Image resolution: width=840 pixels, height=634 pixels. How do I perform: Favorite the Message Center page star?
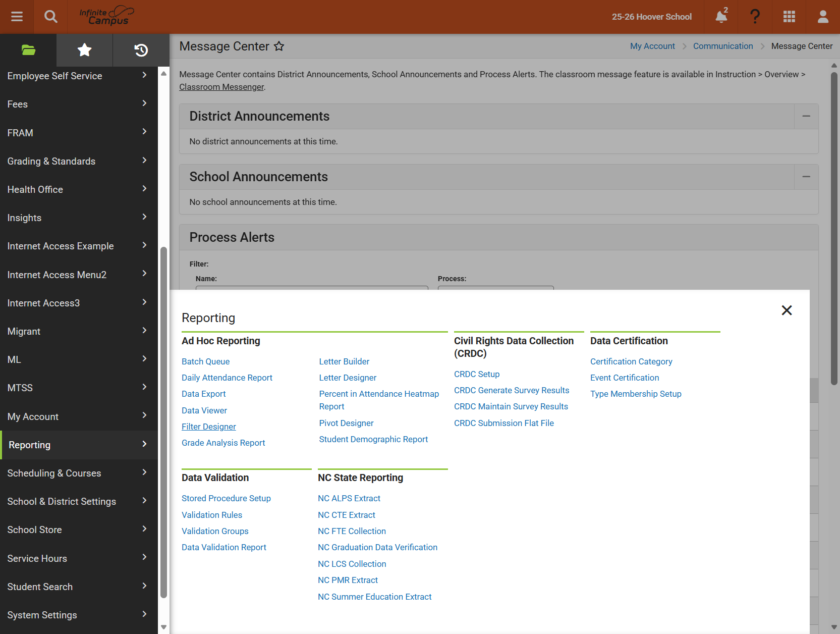[x=279, y=46]
